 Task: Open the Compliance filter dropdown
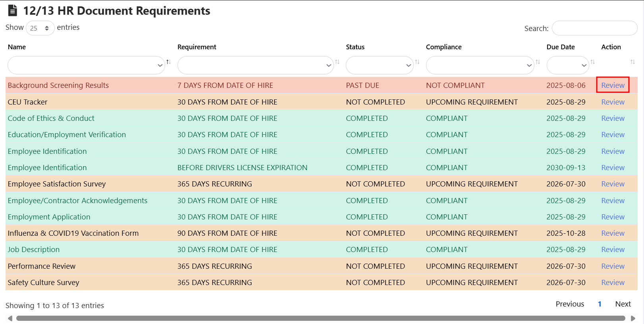pyautogui.click(x=480, y=65)
